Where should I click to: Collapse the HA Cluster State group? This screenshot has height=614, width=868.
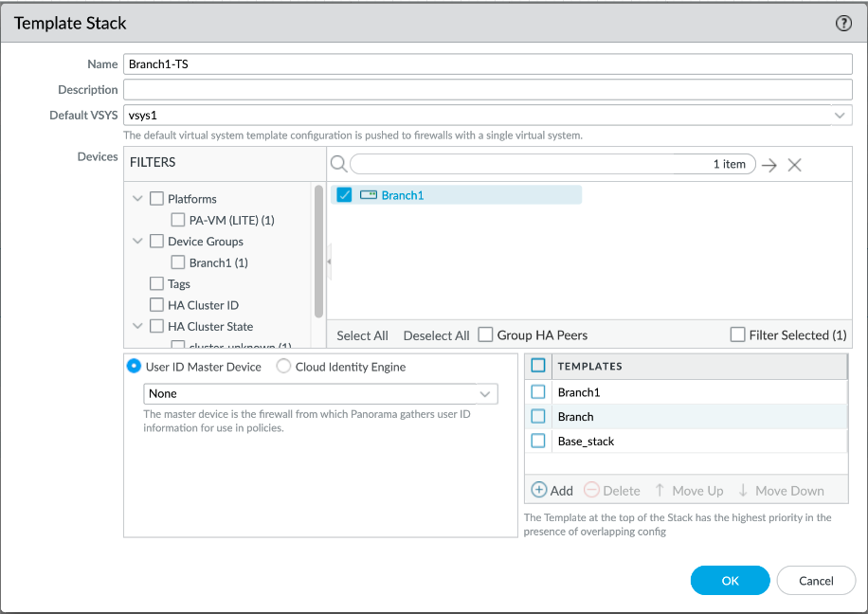137,326
